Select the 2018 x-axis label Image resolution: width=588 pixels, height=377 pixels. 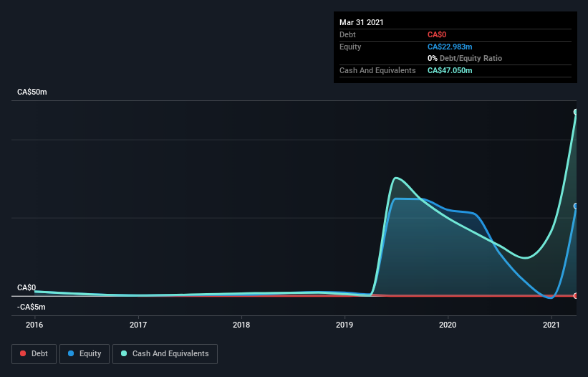click(241, 325)
